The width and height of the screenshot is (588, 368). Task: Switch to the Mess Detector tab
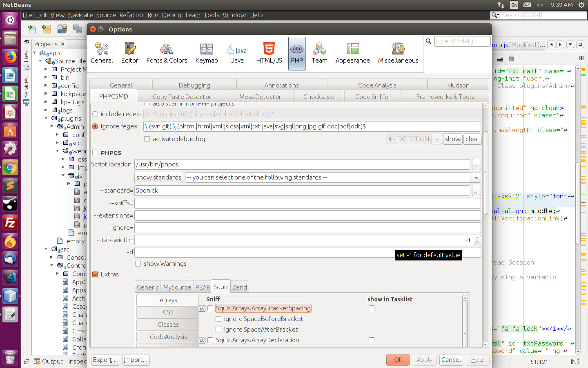coord(260,96)
